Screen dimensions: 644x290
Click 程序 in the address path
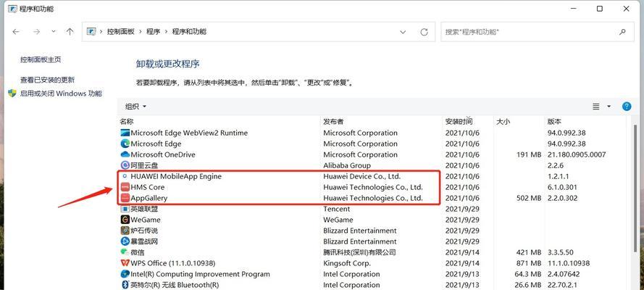[x=153, y=32]
